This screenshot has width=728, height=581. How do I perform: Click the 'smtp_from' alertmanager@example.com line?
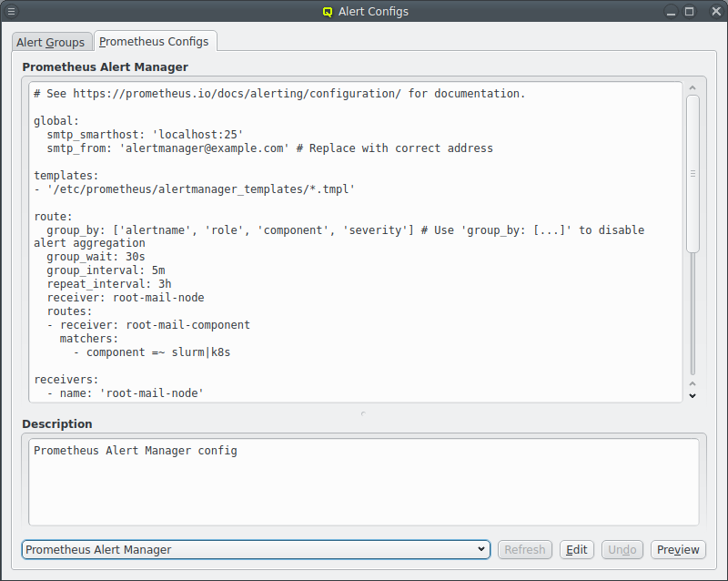point(269,148)
